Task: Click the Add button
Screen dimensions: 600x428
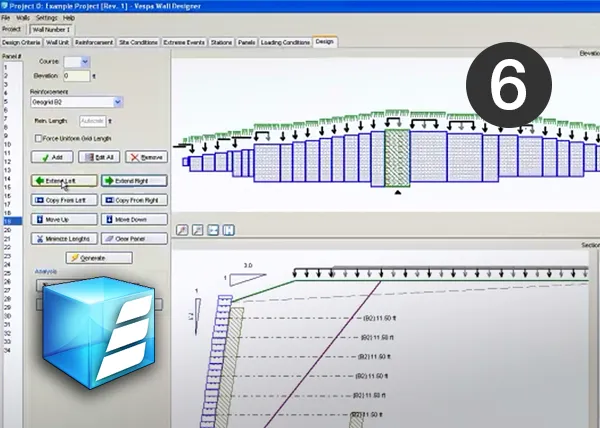Action: click(52, 157)
